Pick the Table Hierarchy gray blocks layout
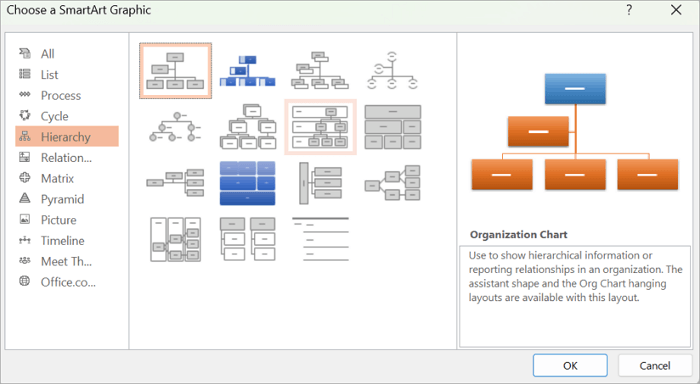Screen dimensions: 700x384 392,127
